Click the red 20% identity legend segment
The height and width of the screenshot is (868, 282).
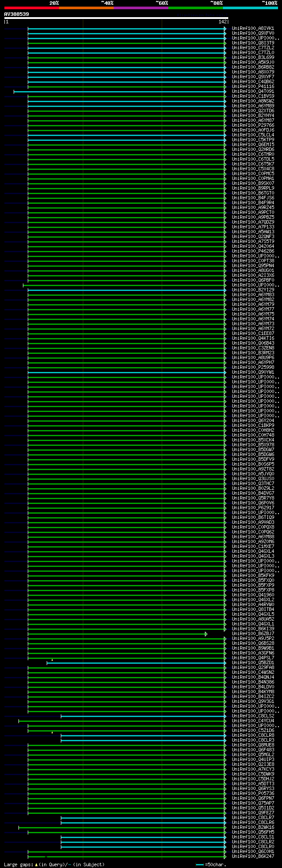point(31,8)
